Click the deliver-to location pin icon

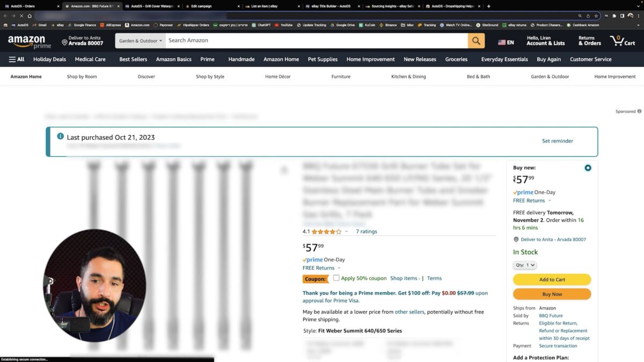click(x=64, y=42)
